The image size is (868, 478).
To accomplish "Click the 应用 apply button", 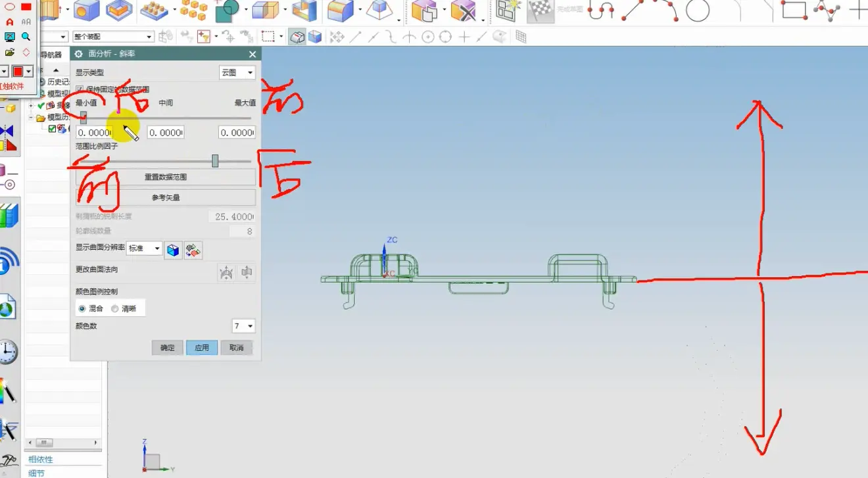I will point(202,348).
